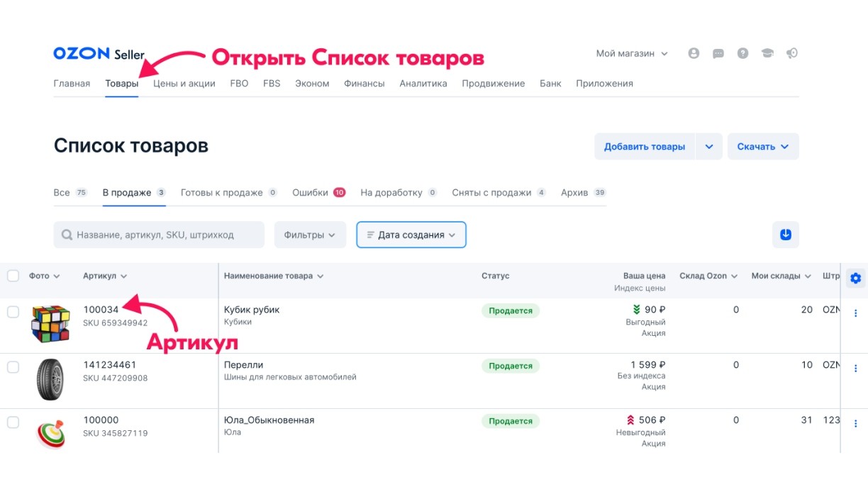Expand Наименование товара column header menu
The height and width of the screenshot is (489, 868).
(320, 276)
